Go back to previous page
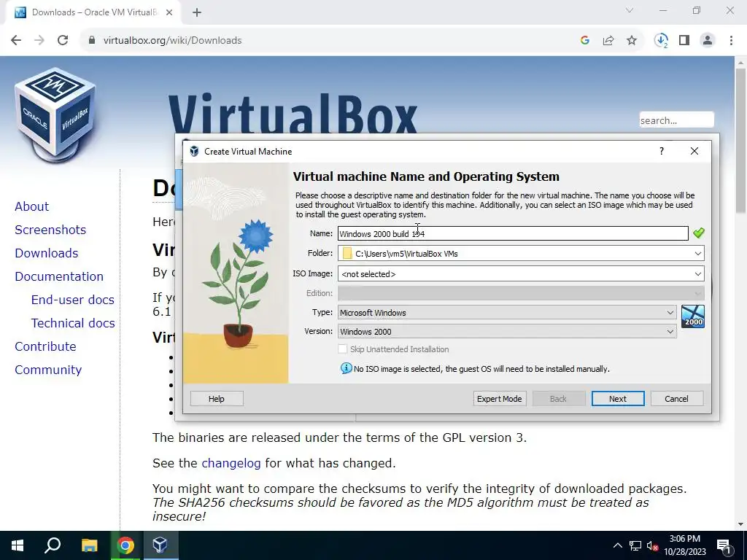 pos(16,41)
